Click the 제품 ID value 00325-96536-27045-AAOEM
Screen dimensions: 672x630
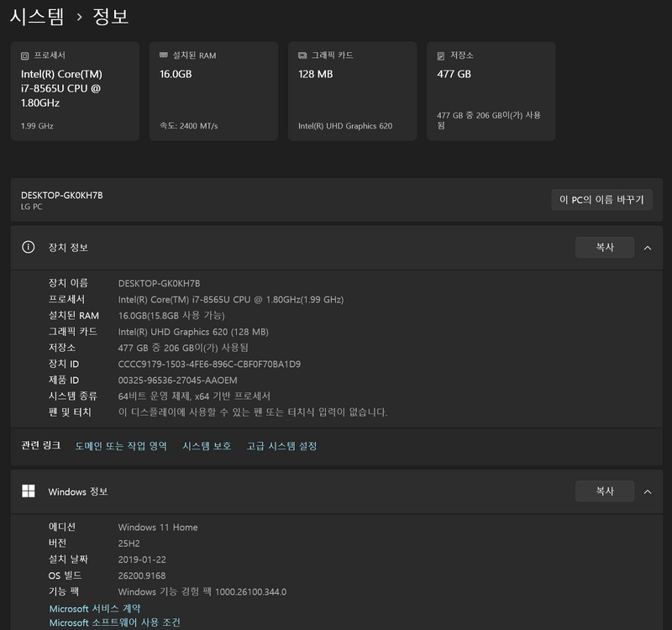[x=177, y=381]
